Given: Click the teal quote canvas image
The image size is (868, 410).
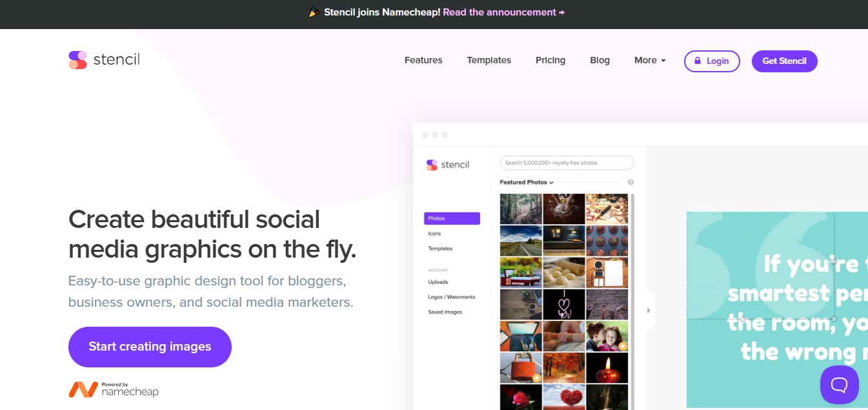Looking at the screenshot, I should pyautogui.click(x=777, y=310).
